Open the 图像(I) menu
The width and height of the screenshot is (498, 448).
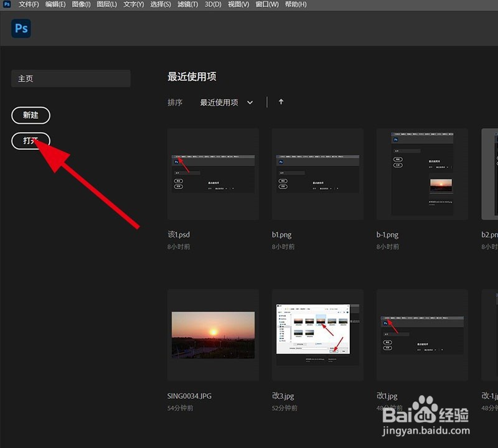[x=81, y=4]
